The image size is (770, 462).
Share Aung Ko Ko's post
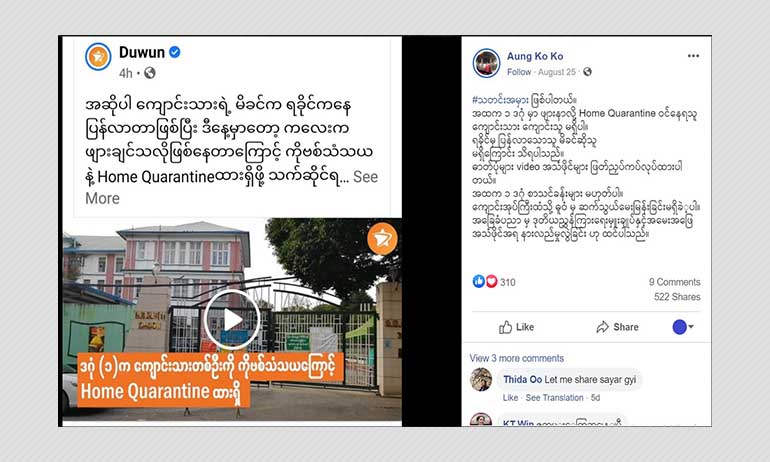[617, 327]
